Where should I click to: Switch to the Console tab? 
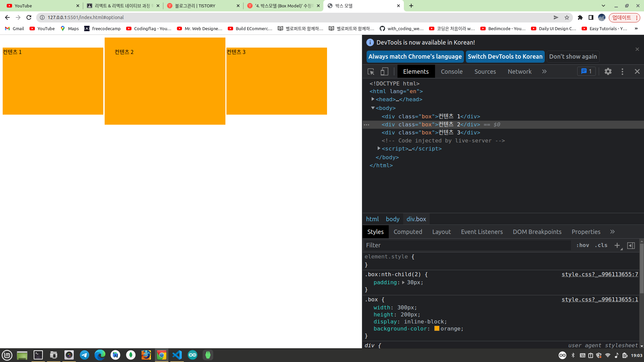pyautogui.click(x=451, y=72)
